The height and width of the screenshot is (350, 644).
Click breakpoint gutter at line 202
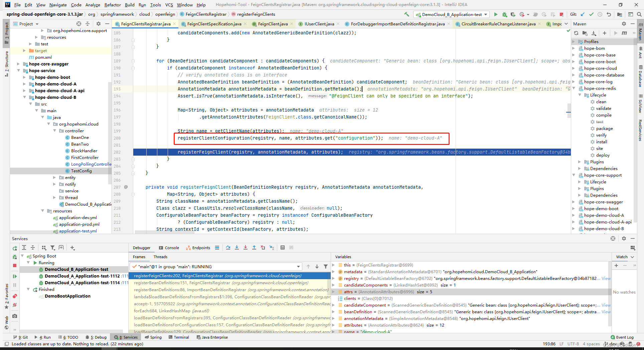coord(126,152)
